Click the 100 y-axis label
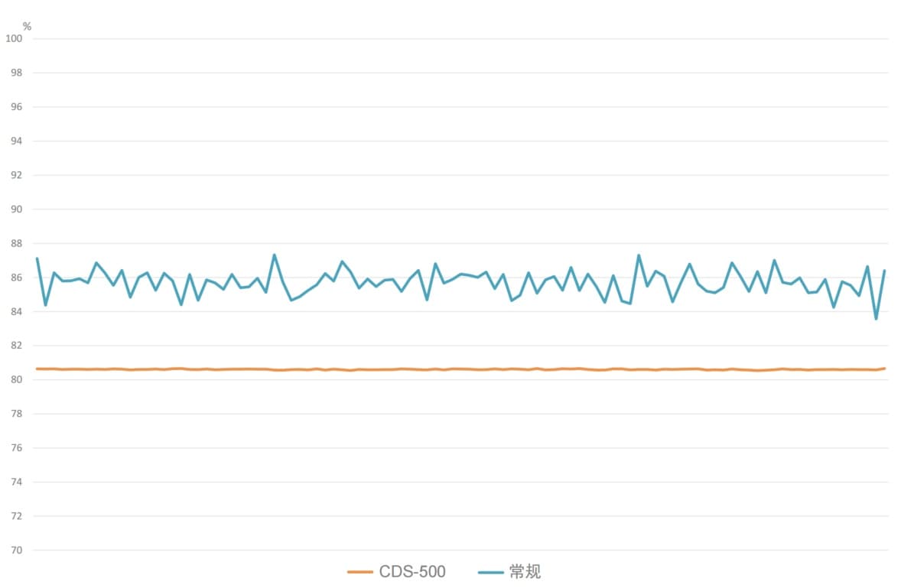901x588 pixels. coord(14,38)
